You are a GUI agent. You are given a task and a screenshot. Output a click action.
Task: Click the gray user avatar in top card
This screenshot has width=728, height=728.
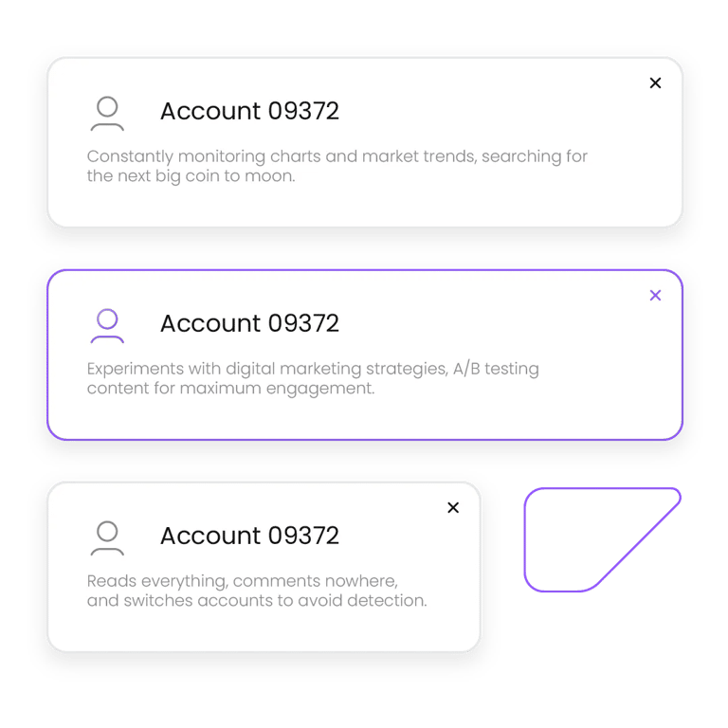click(107, 114)
